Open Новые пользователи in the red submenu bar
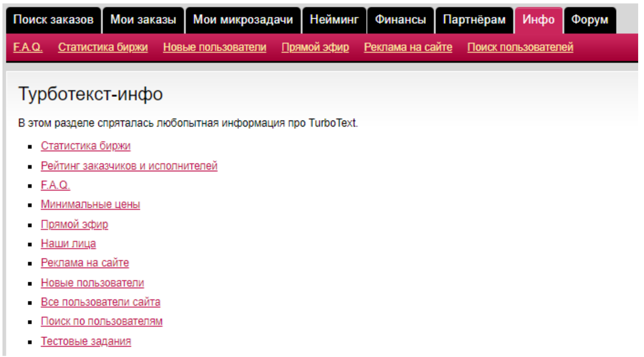The image size is (644, 357). tap(214, 47)
